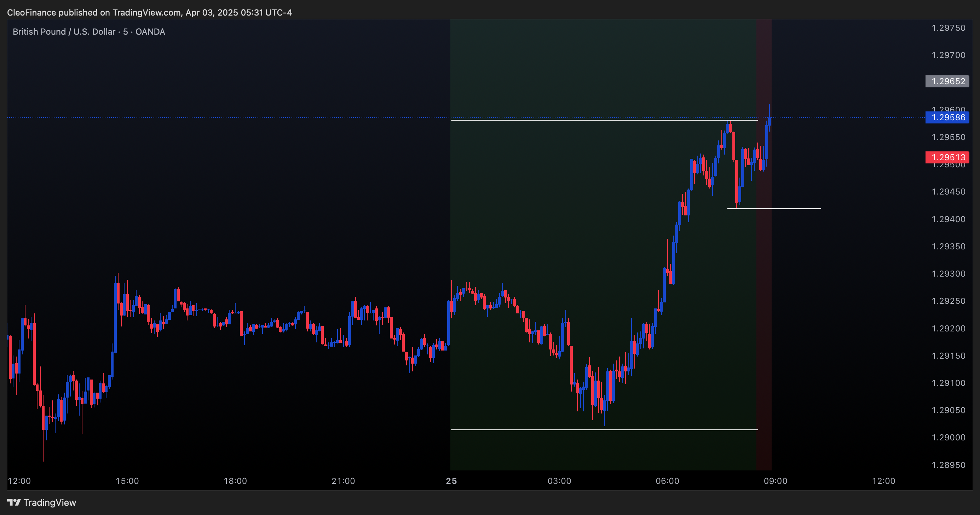
Task: Click the 1.29000 price axis value
Action: (948, 438)
